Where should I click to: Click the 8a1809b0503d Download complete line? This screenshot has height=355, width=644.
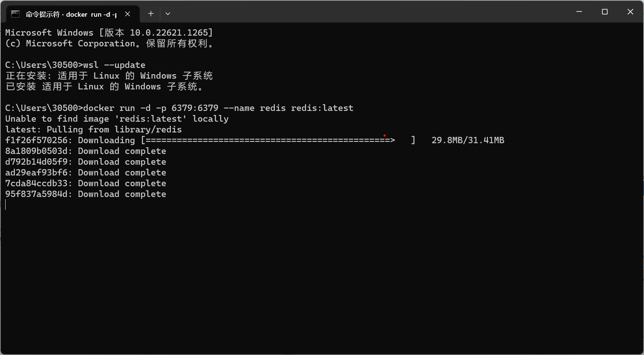pyautogui.click(x=86, y=151)
